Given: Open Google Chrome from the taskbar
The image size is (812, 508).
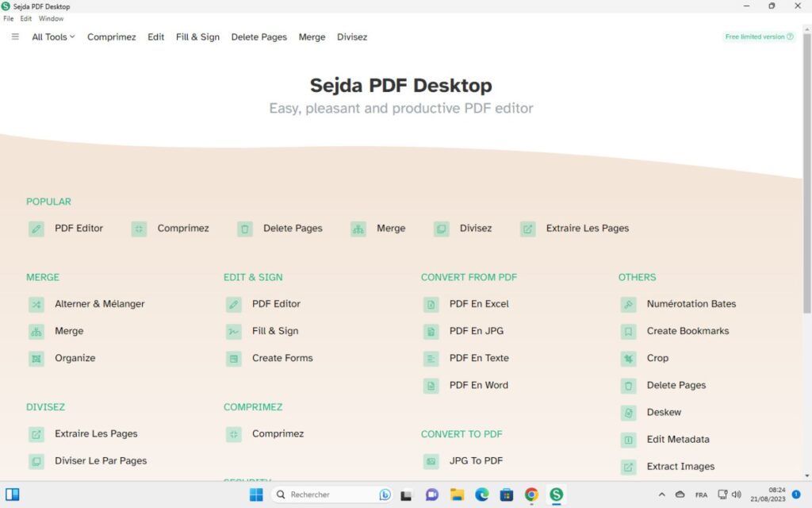Looking at the screenshot, I should coord(531,495).
